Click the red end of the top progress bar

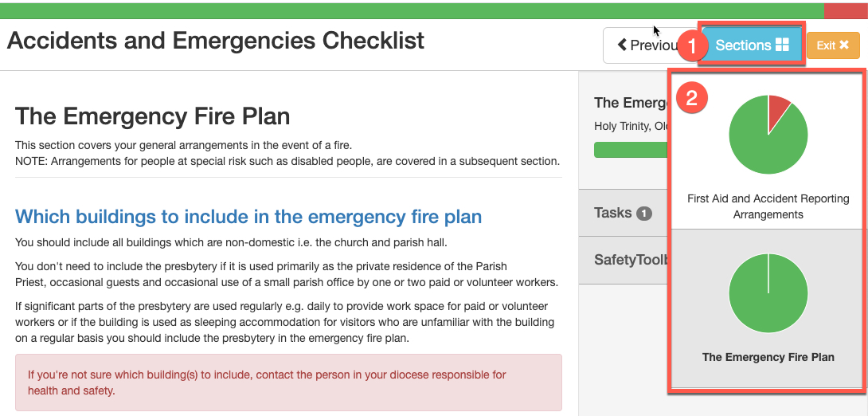coord(846,10)
